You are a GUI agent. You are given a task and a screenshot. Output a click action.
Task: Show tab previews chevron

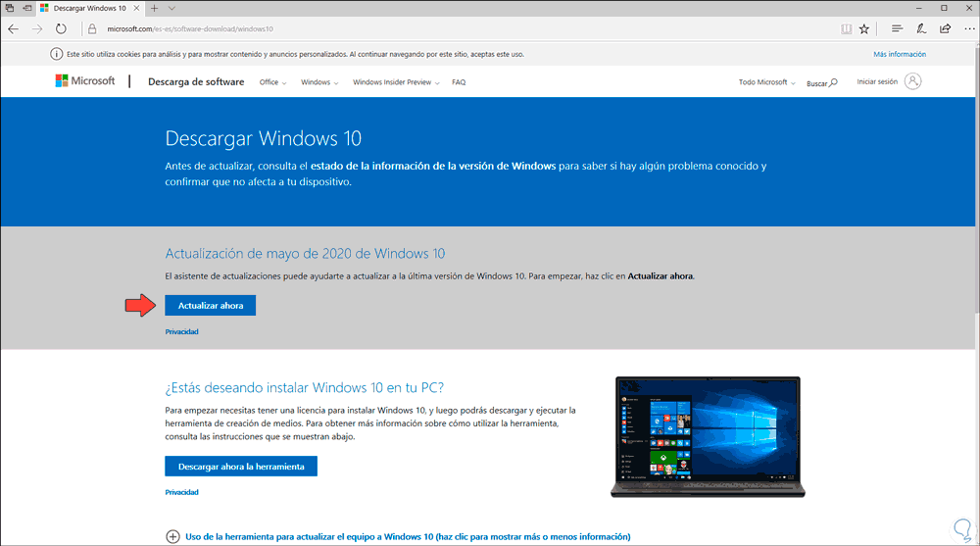[x=171, y=8]
